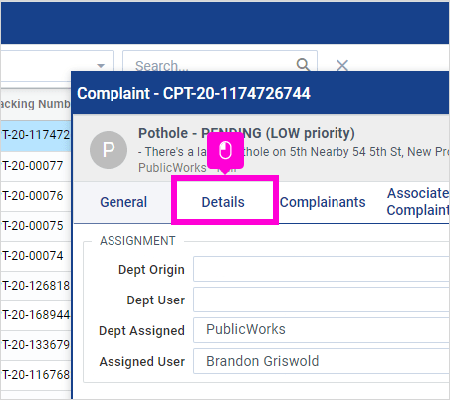The height and width of the screenshot is (400, 450).
Task: Select row ending T-20-00075
Action: pyautogui.click(x=36, y=226)
